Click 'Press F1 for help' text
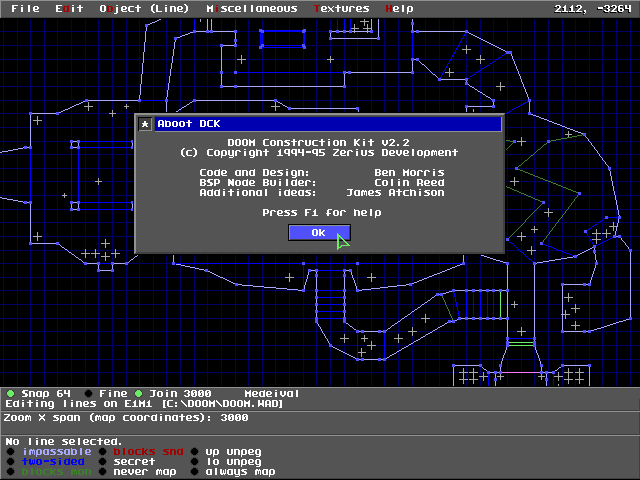The image size is (640, 480). (322, 213)
